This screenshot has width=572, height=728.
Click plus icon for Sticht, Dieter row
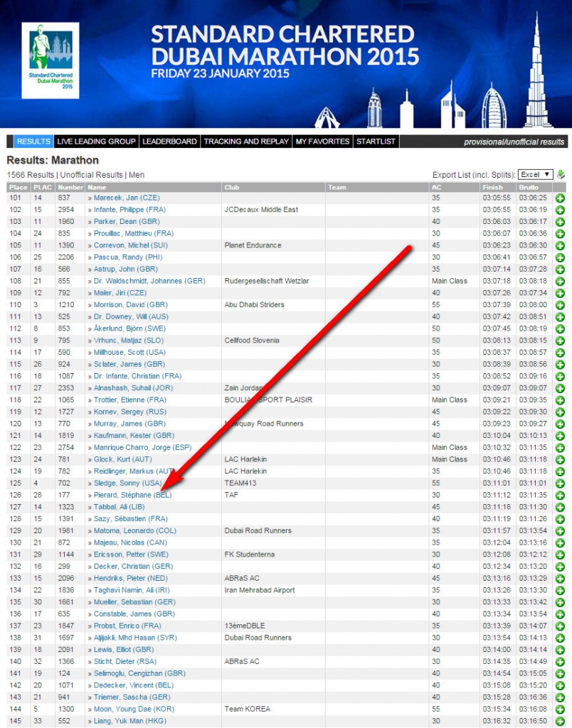pos(560,662)
